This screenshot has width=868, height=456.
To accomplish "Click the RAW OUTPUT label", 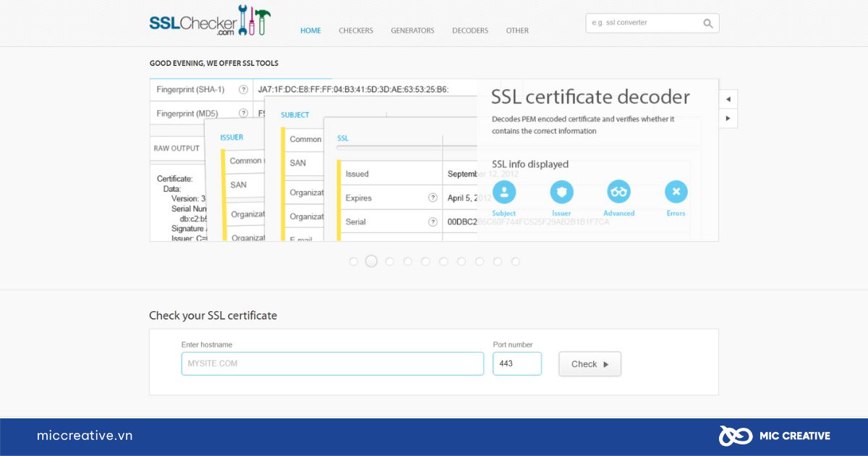I will click(x=176, y=148).
